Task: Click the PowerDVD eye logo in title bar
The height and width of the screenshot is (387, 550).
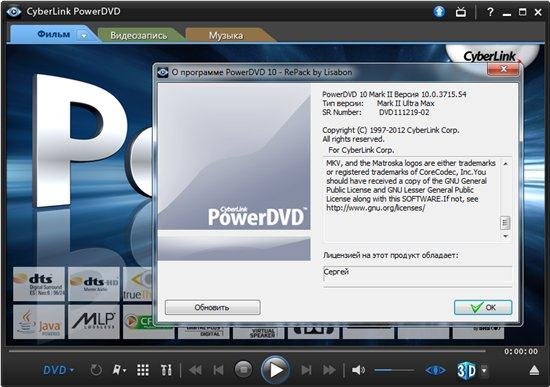Action: (x=13, y=12)
